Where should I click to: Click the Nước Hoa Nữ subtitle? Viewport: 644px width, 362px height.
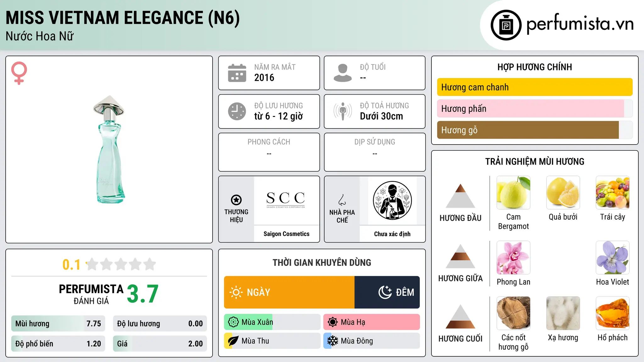40,36
